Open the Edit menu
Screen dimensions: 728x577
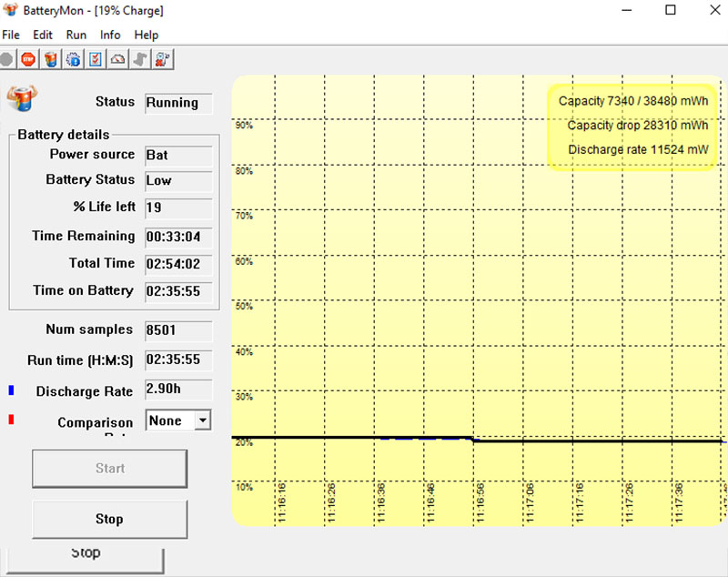43,35
